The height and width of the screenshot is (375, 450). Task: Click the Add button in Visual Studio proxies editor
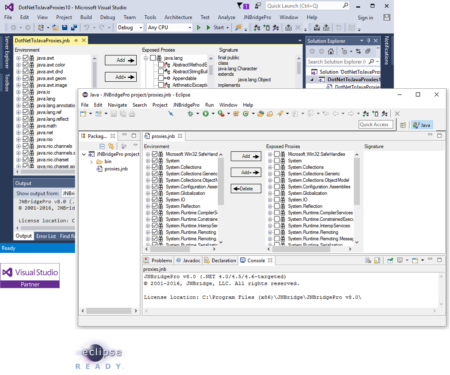[x=121, y=60]
